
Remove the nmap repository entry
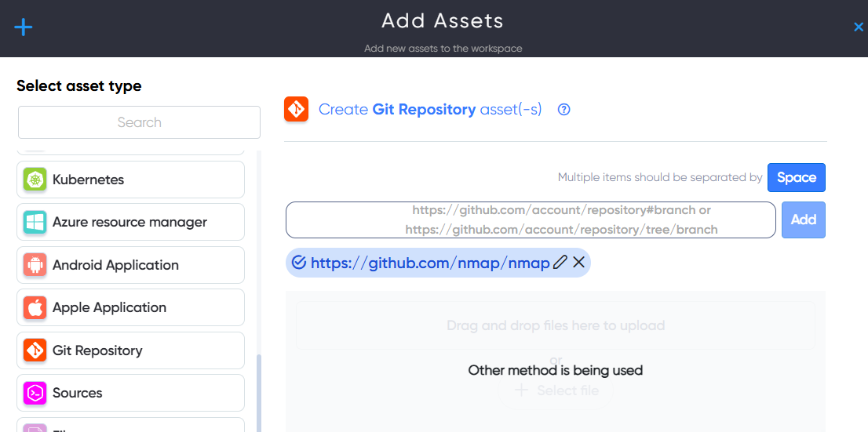[578, 262]
